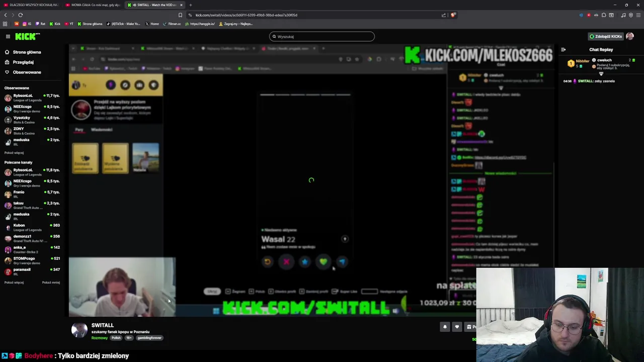Viewport: 644px width, 362px height.
Task: Open the IG bookmark
Action: [26, 24]
